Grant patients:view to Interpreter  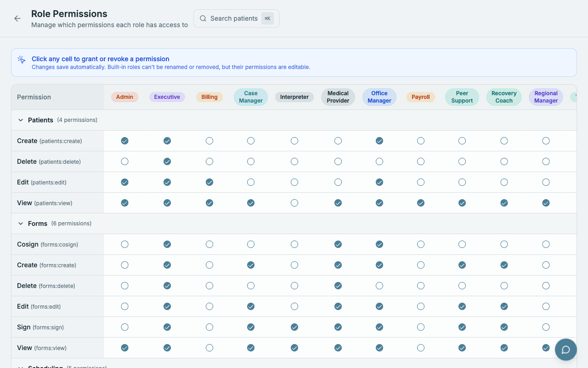[294, 203]
